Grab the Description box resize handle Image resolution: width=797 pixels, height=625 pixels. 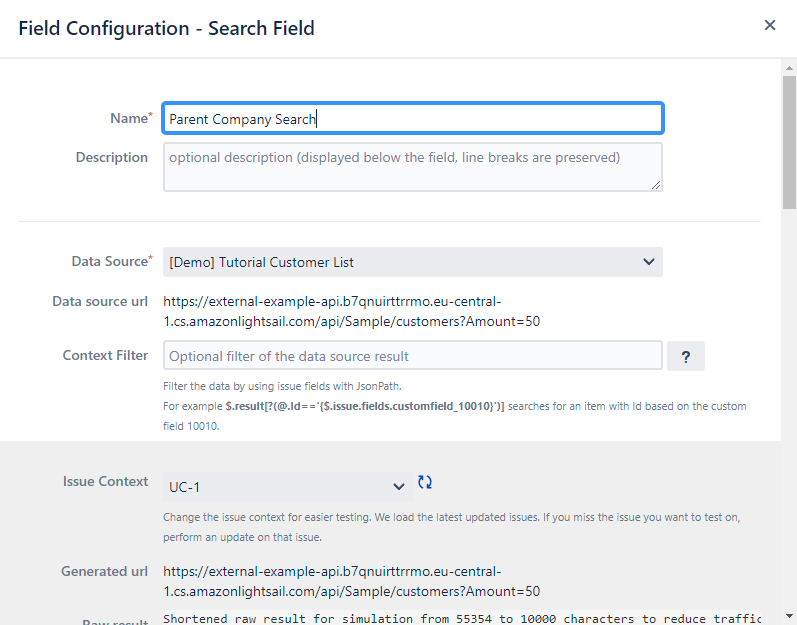click(656, 185)
